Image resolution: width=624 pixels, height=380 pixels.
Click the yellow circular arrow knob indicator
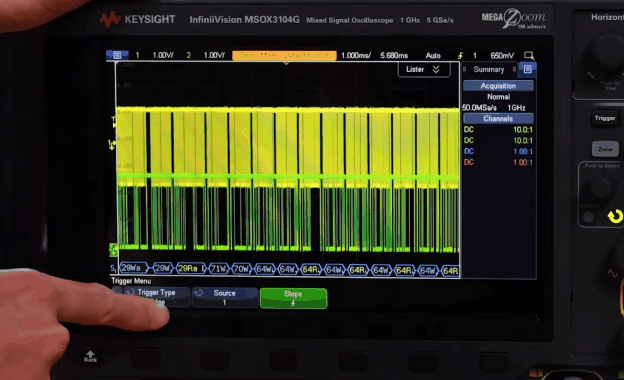coord(615,216)
